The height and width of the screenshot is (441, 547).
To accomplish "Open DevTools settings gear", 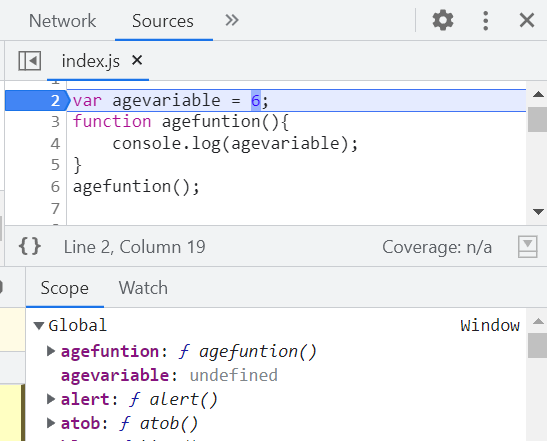I will point(443,20).
